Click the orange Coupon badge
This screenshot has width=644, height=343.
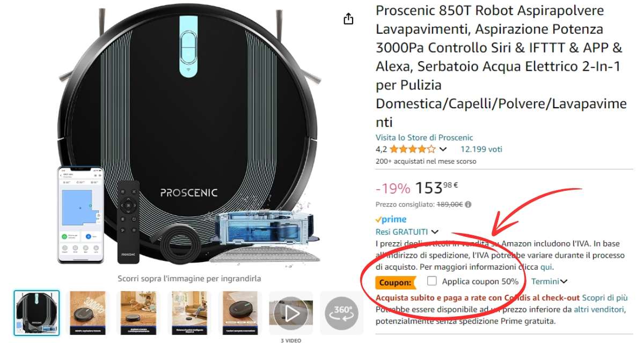pos(396,282)
